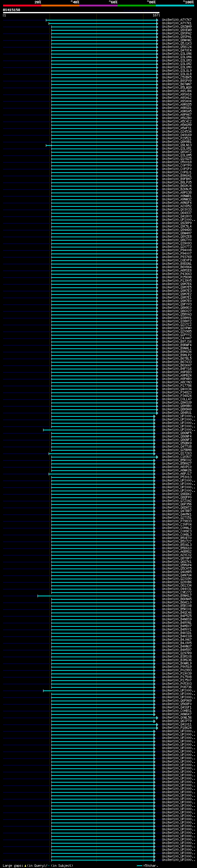Select hit label UniRef100_O64937

177,213
